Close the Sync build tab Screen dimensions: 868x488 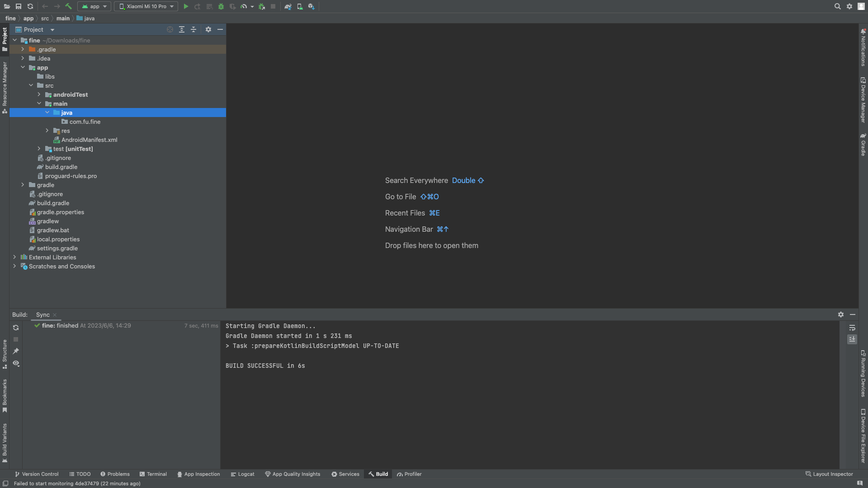coord(55,315)
